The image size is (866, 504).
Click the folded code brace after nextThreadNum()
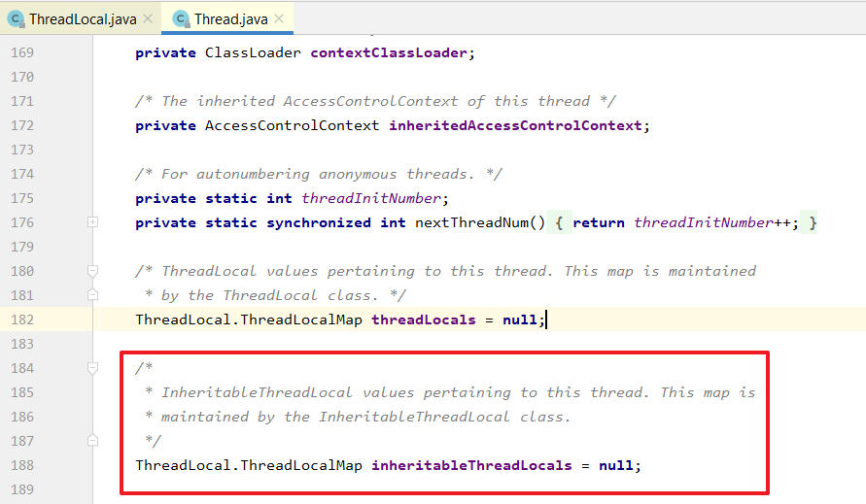point(559,222)
